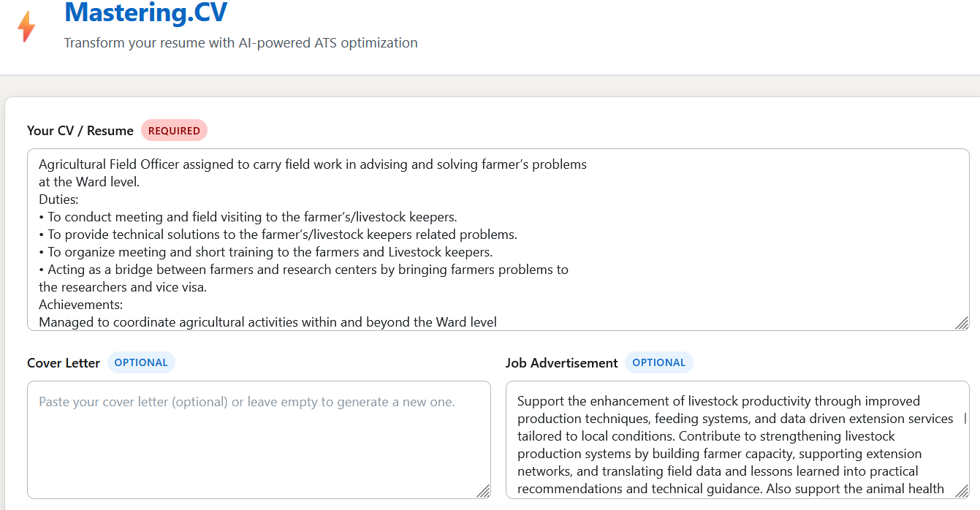
Task: Click the OPTIONAL badge beside Cover Letter
Action: 141,362
